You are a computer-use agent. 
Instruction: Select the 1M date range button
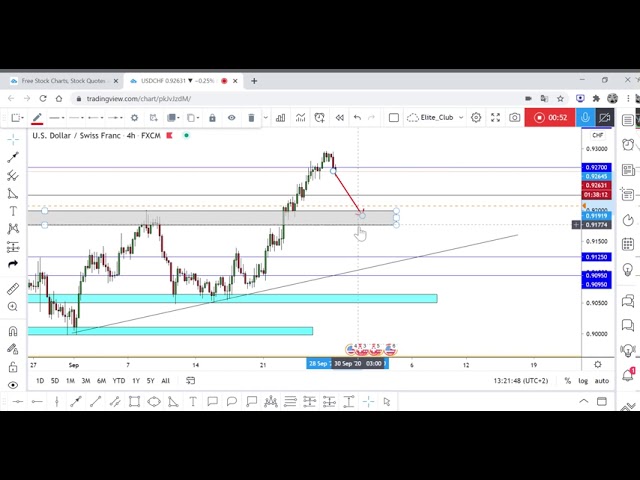70,381
